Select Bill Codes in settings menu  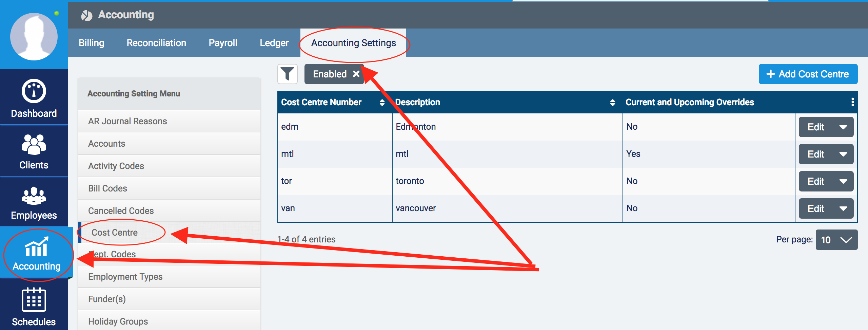tap(107, 188)
